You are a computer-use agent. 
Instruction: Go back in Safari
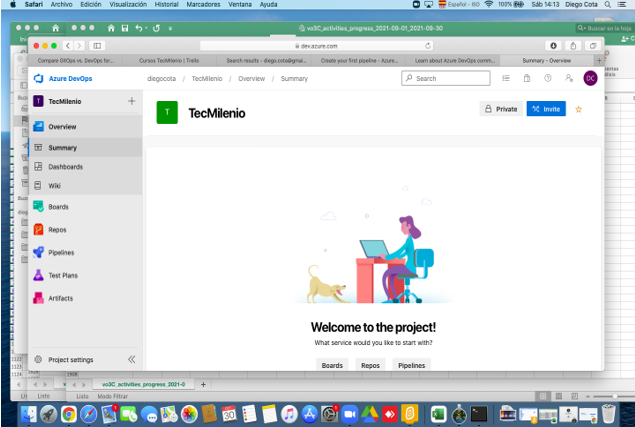click(x=68, y=46)
